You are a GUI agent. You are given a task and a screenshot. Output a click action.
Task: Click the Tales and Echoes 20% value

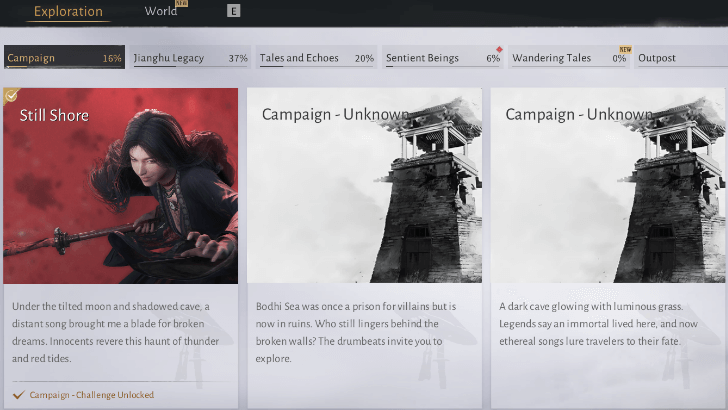click(x=364, y=58)
